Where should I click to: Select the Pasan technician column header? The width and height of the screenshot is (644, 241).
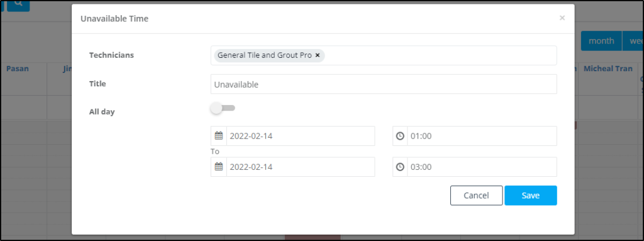coord(18,69)
